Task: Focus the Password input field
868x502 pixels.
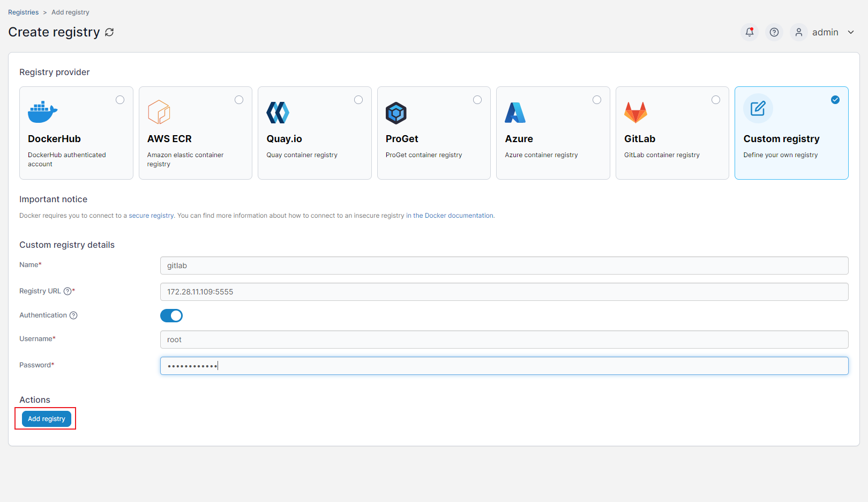Action: point(504,366)
